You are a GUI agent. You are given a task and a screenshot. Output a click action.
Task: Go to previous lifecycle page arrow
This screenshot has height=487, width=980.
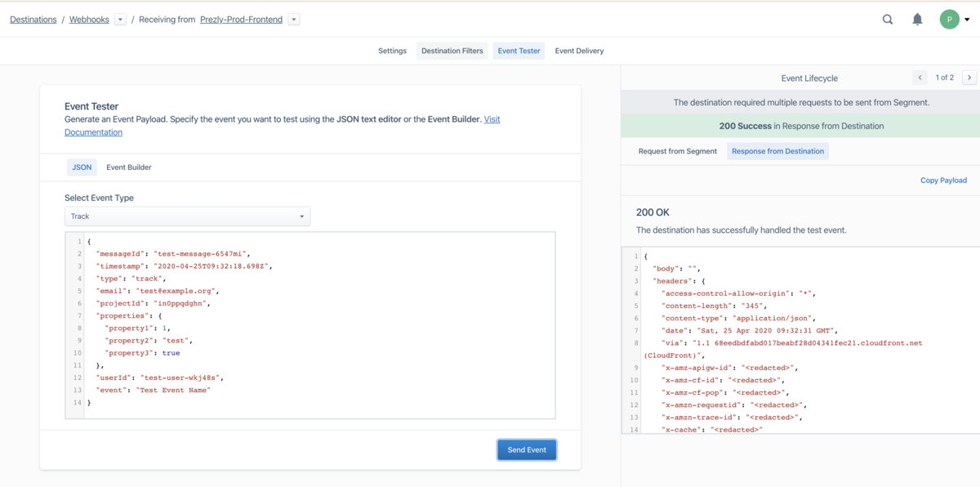(920, 78)
